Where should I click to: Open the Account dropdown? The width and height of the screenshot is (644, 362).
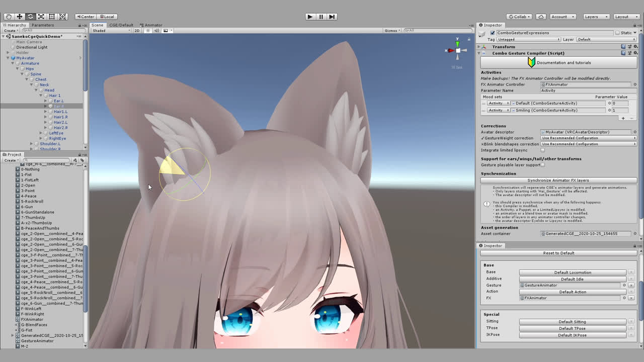pos(562,17)
